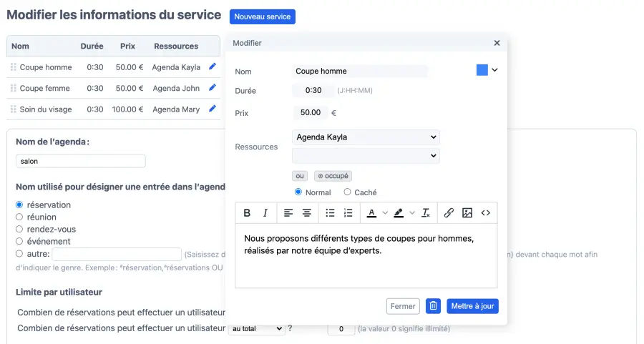Open the HTML code view
The image size is (644, 344).
(486, 213)
